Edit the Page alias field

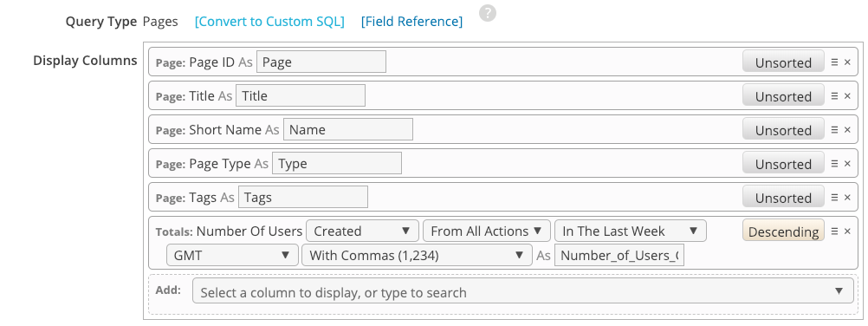(x=321, y=62)
